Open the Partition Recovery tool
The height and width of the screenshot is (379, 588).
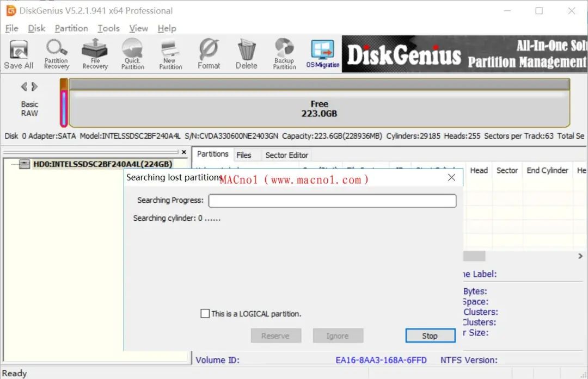(x=56, y=54)
